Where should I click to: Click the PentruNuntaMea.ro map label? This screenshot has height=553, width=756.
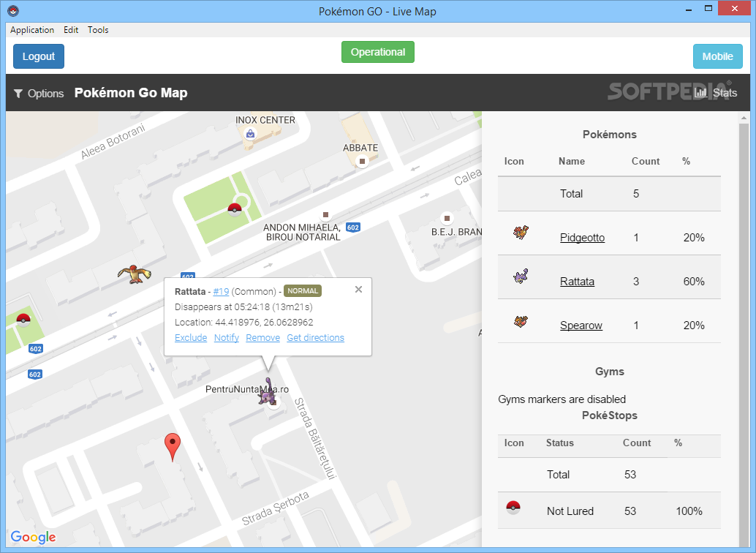[247, 389]
